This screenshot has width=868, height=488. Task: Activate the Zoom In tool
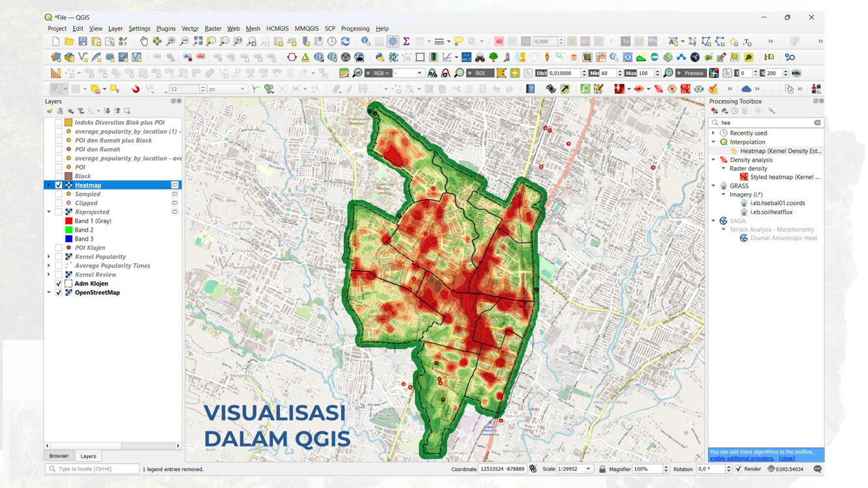click(171, 40)
